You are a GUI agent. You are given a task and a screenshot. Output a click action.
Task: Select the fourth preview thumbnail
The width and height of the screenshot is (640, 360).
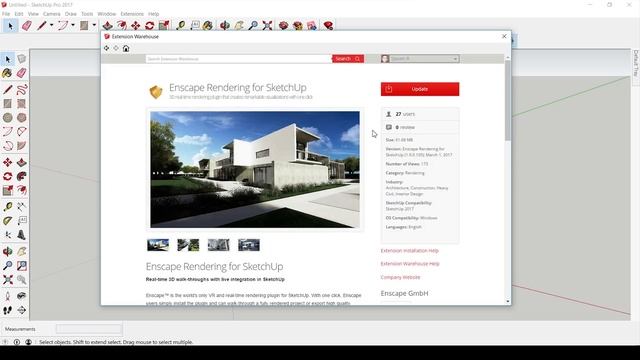pos(249,245)
